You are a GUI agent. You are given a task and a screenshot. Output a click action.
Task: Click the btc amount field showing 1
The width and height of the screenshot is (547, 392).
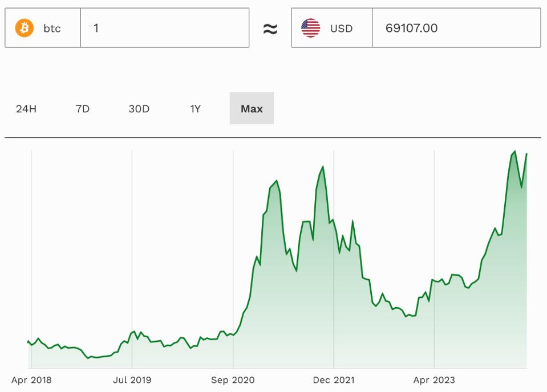(x=165, y=28)
